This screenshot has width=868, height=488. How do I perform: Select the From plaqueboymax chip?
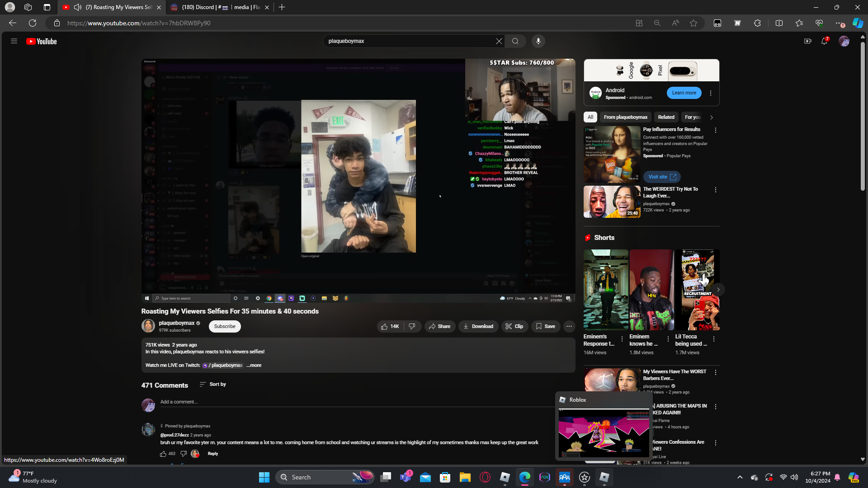tap(626, 117)
